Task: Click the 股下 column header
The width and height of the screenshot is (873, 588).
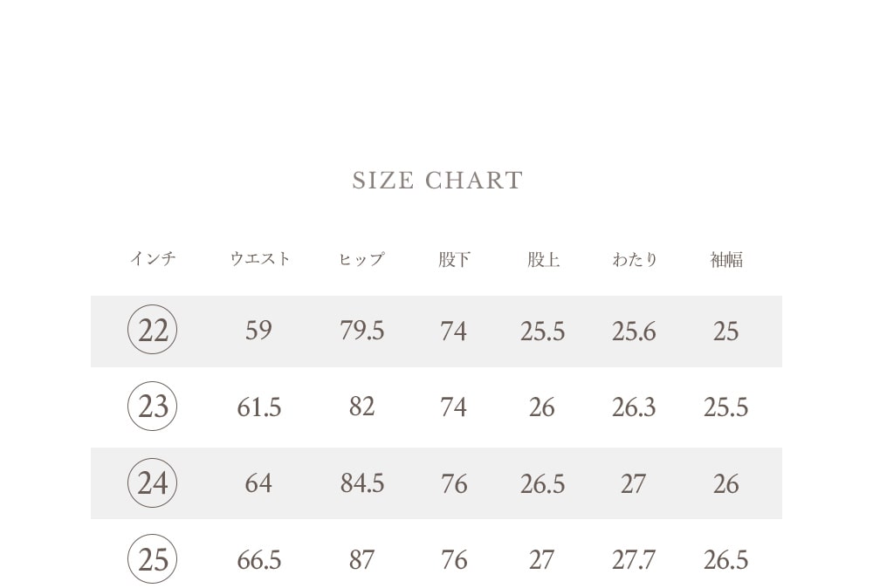Action: click(x=454, y=259)
